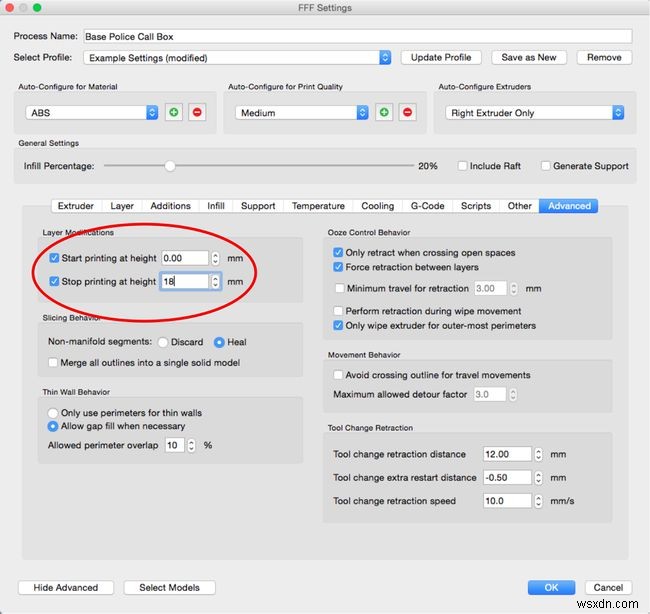Switch to the Support tab

(258, 206)
